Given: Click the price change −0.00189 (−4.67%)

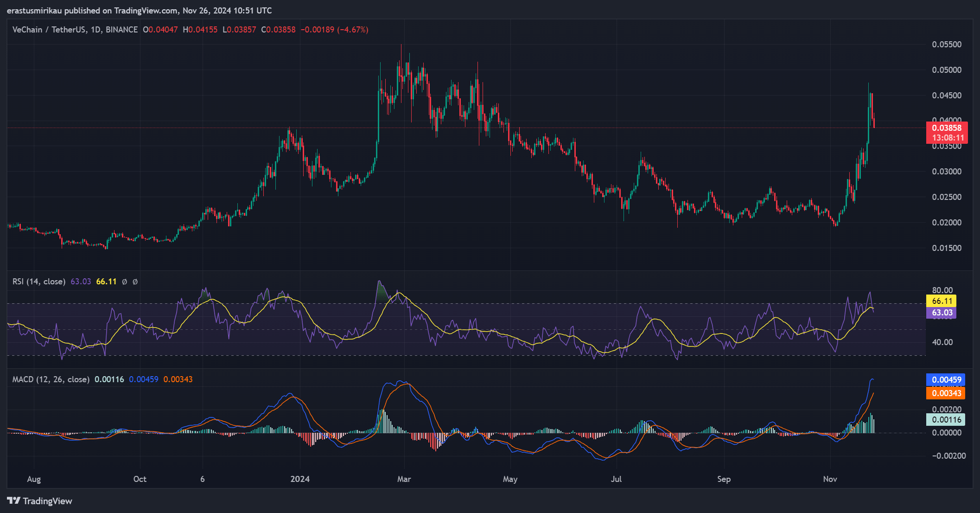Looking at the screenshot, I should (x=334, y=30).
